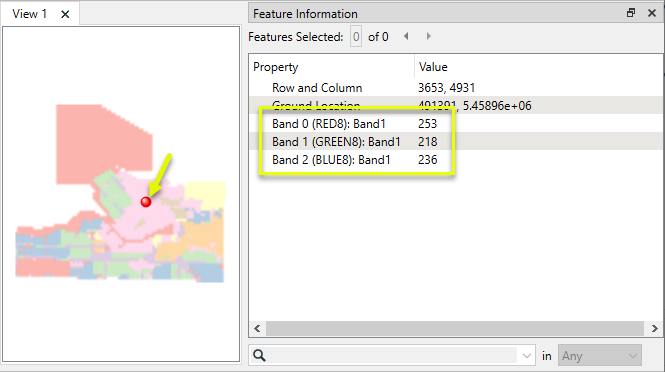Screen dimensions: 665x372
Task: Open the 'Any' search scope dropdown
Action: 600,355
